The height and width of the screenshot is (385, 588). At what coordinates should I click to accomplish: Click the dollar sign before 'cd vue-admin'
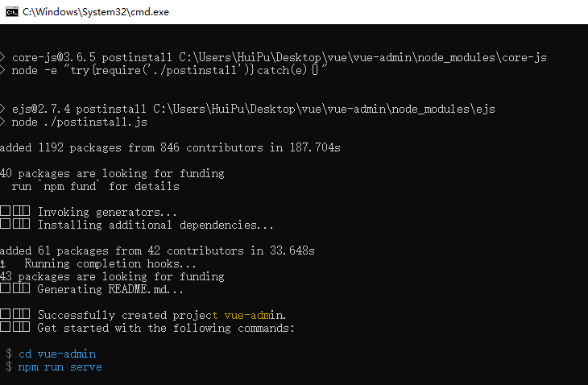pyautogui.click(x=9, y=354)
